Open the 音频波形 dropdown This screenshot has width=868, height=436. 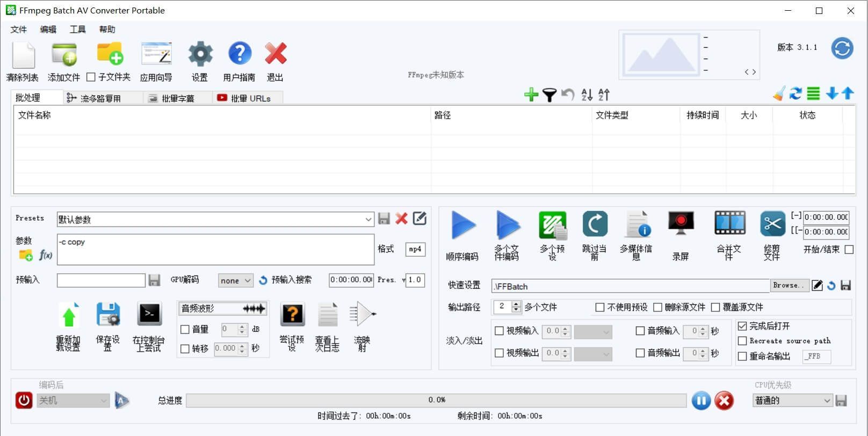point(223,308)
